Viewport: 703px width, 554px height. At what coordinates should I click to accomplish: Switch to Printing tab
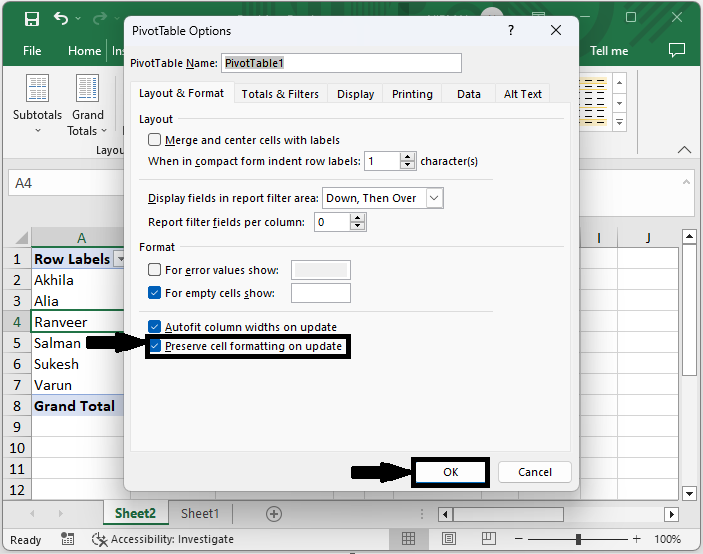click(x=412, y=94)
